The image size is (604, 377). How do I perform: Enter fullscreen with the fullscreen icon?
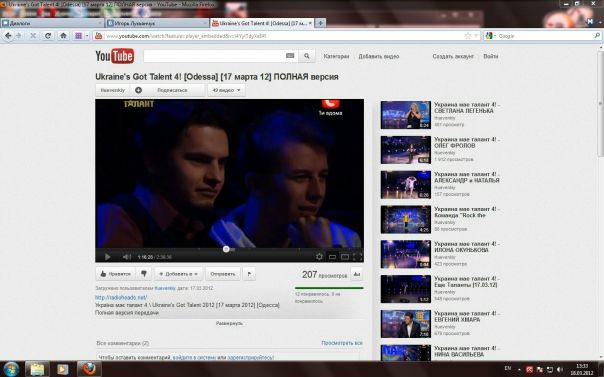357,257
